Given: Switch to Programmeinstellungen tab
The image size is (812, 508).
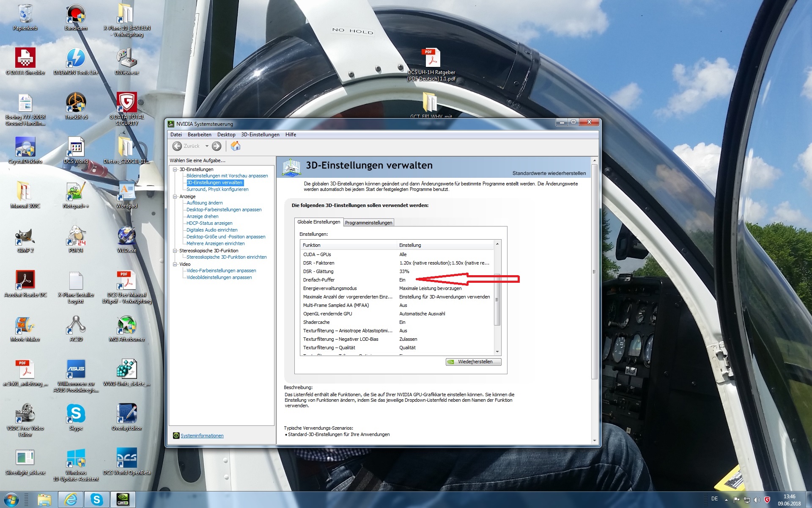Looking at the screenshot, I should [368, 223].
